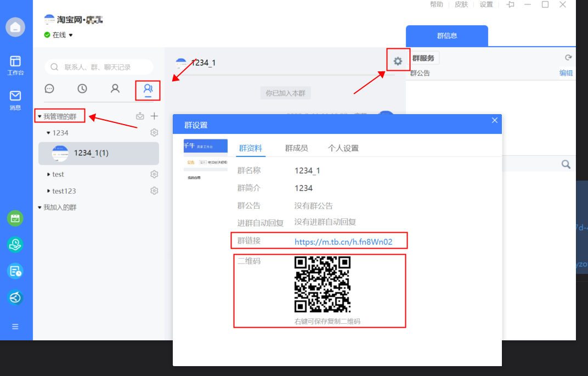Open the 设置 menu in title bar

coord(486,4)
